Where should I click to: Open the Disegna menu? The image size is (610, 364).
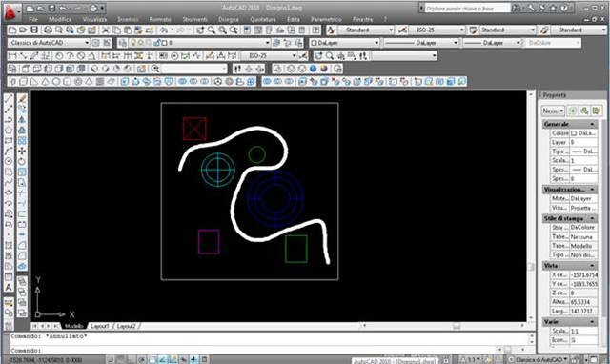(x=229, y=19)
